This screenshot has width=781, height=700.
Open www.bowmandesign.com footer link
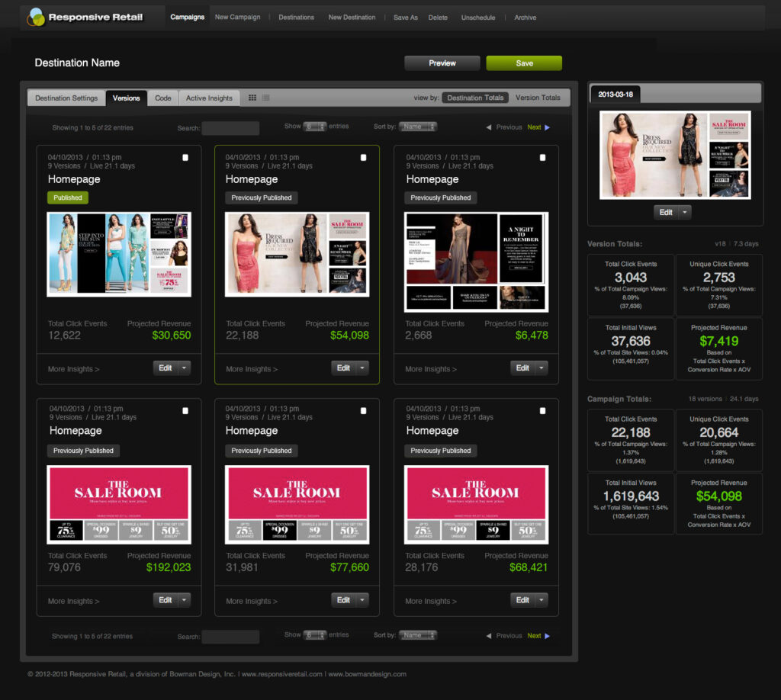367,674
